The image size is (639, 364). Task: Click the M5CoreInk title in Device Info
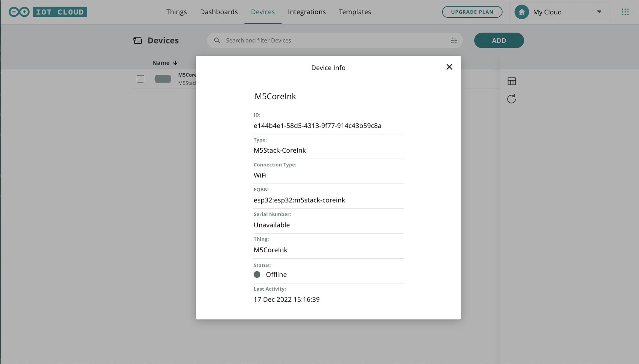click(x=275, y=96)
